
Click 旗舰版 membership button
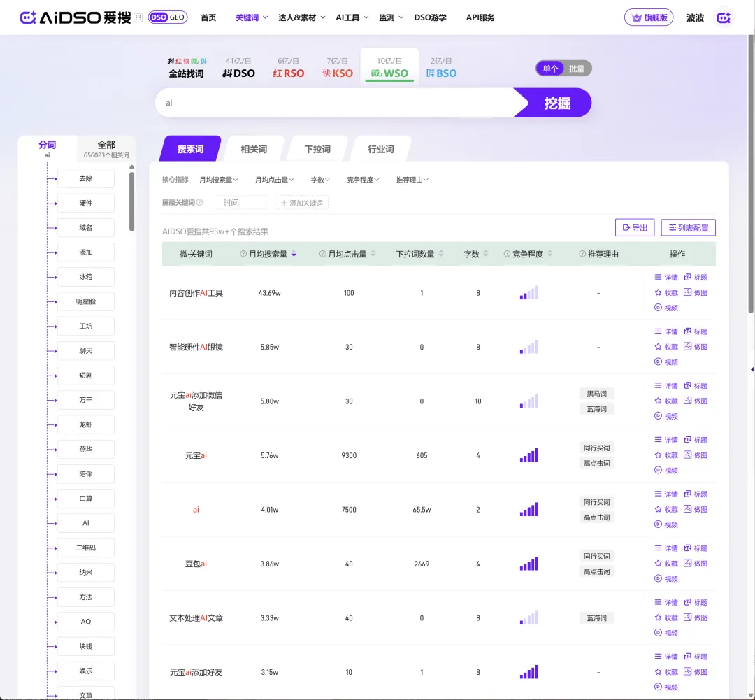pos(649,17)
